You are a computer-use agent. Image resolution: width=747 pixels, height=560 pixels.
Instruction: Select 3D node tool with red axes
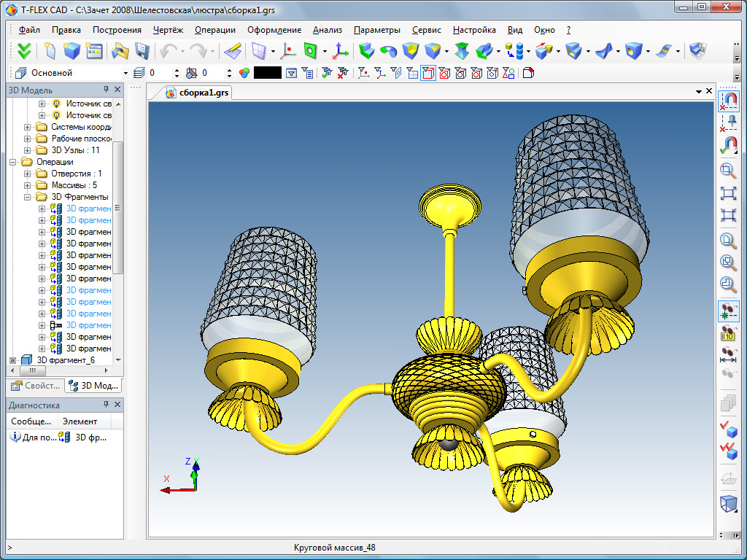point(288,50)
